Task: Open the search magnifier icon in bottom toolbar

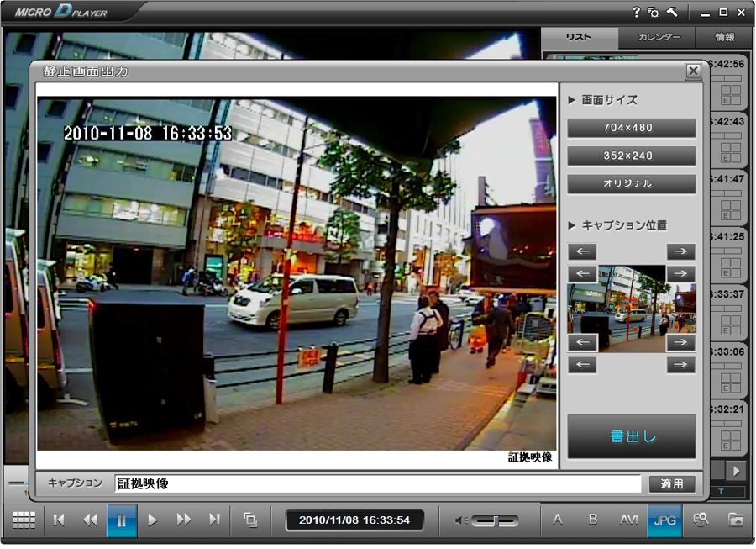Action: [x=701, y=520]
